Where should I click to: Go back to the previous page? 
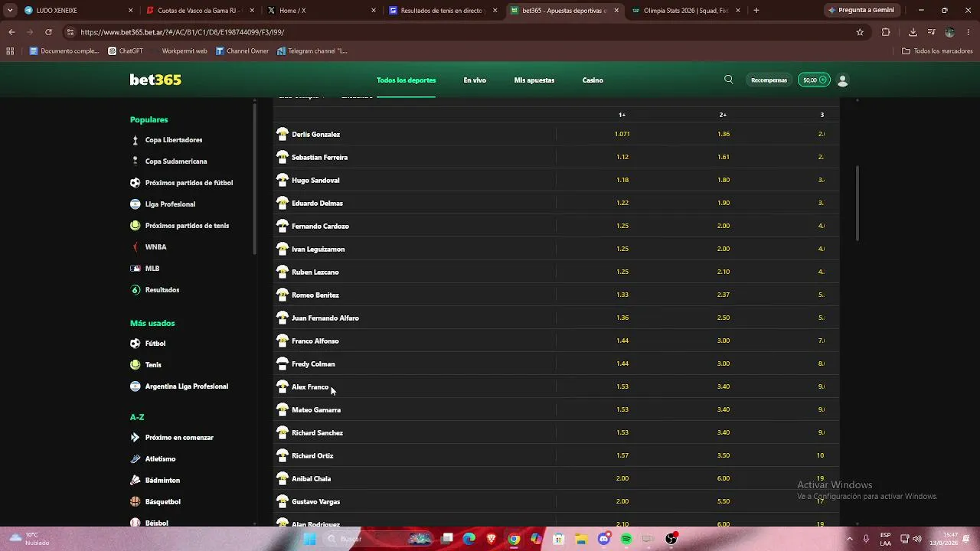11,32
